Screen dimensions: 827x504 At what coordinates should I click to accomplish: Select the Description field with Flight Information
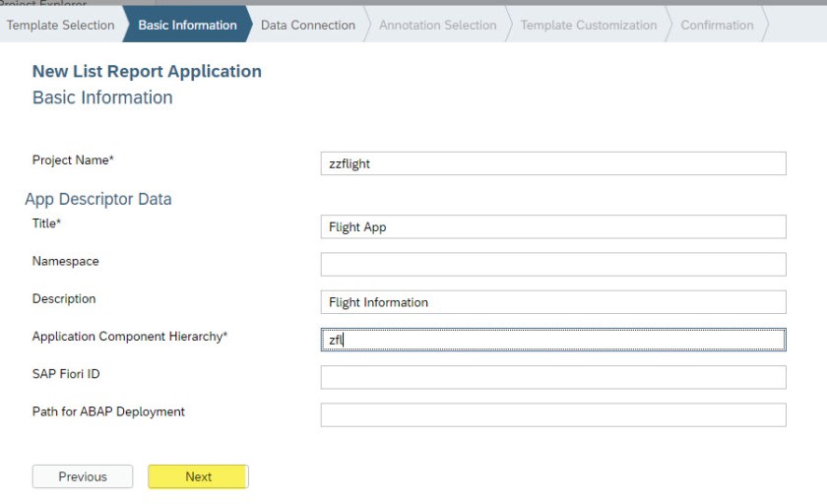point(553,302)
